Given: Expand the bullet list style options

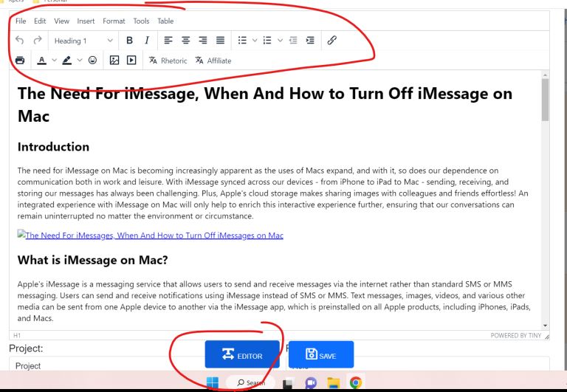Looking at the screenshot, I should coord(255,40).
